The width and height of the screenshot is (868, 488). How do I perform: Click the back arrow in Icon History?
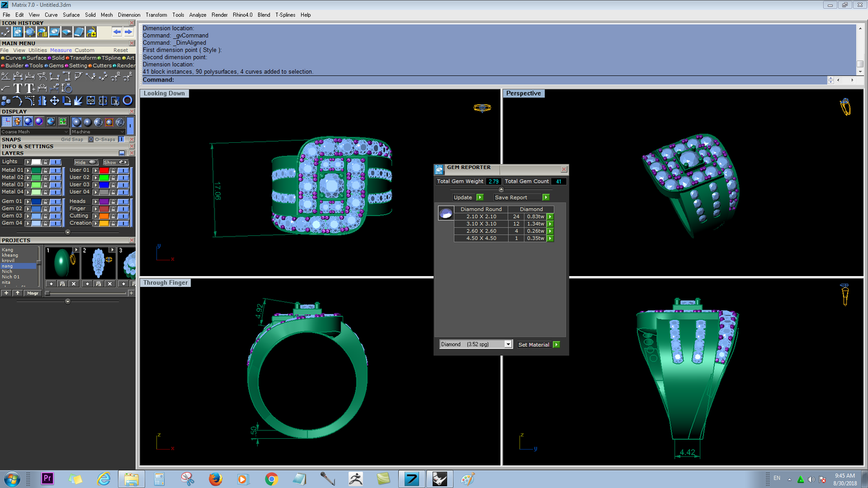pos(117,32)
